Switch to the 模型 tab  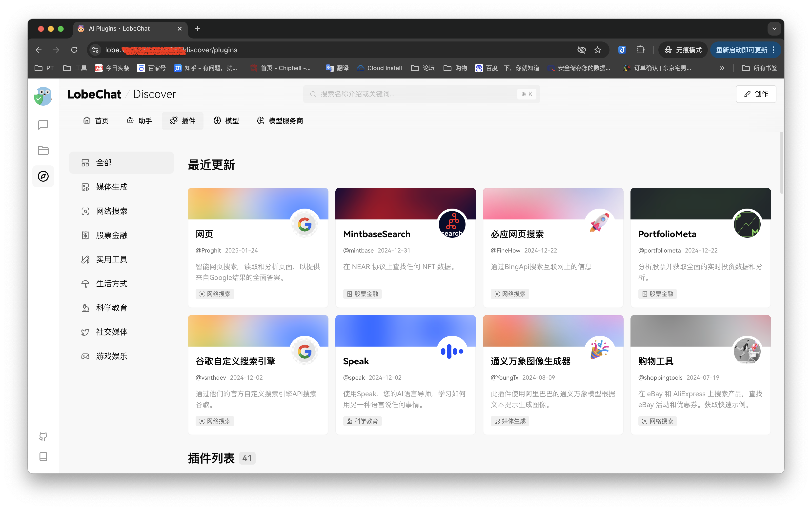226,121
